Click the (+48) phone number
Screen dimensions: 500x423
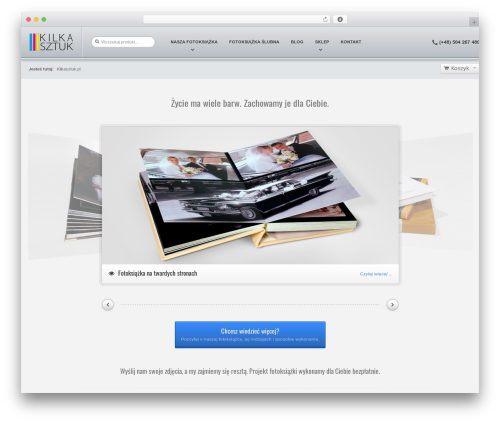point(459,42)
